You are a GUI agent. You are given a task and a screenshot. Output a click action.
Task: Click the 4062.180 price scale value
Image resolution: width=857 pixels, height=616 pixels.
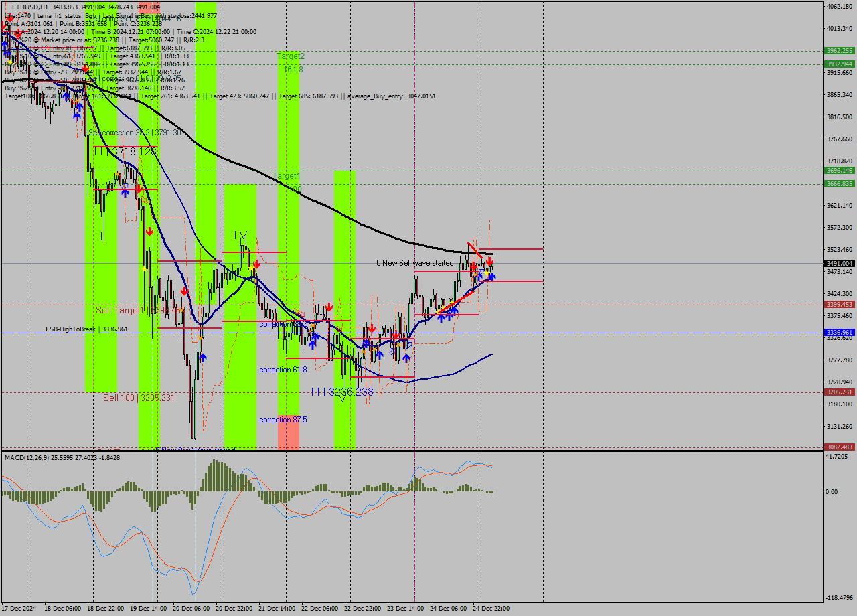pyautogui.click(x=840, y=6)
